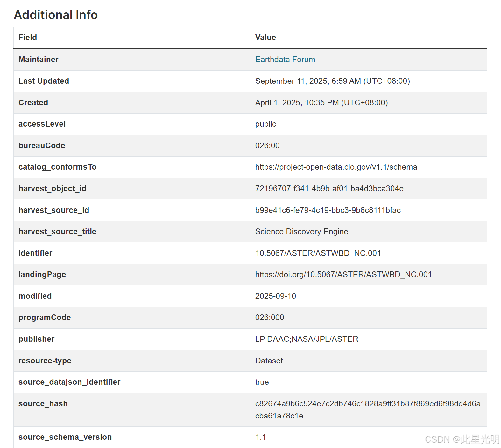Click the Field column header
Viewport: 501px width, 448px height.
(x=28, y=38)
